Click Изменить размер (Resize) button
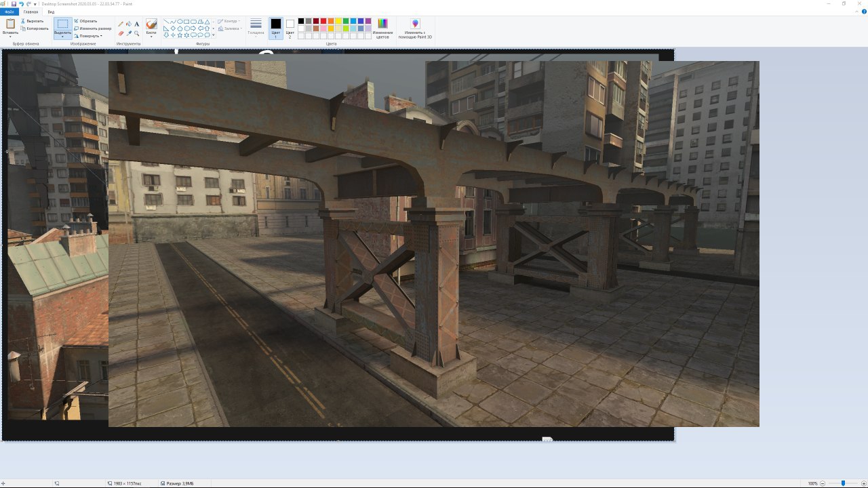The width and height of the screenshot is (868, 488). (92, 28)
